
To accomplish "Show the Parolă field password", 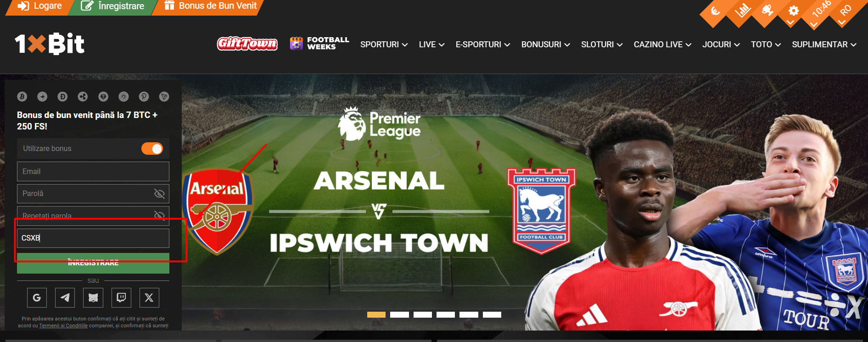I will coord(159,194).
